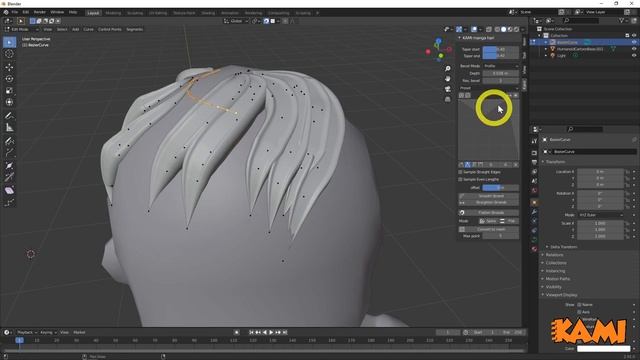Select the Radius tool

9,166
